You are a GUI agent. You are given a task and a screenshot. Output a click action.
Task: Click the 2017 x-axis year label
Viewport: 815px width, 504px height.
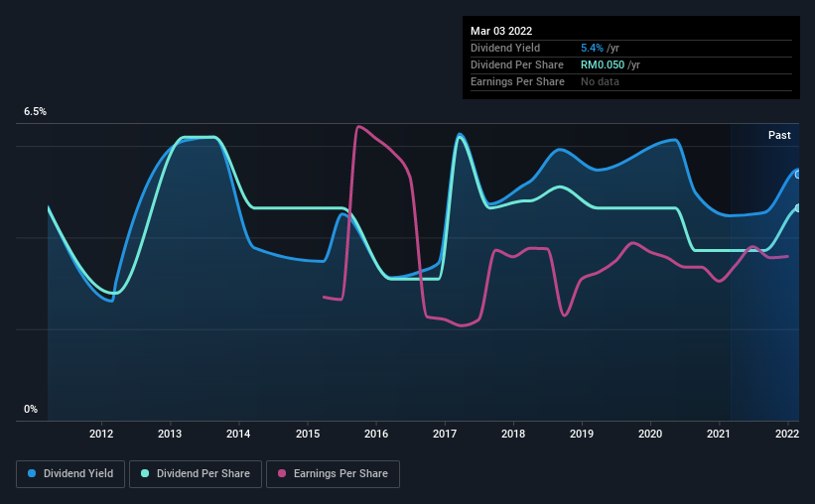pyautogui.click(x=445, y=434)
